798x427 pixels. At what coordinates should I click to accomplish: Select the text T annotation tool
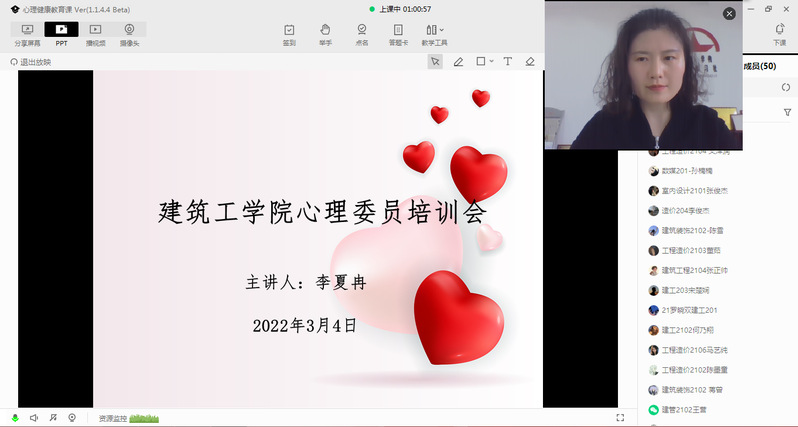click(x=507, y=62)
